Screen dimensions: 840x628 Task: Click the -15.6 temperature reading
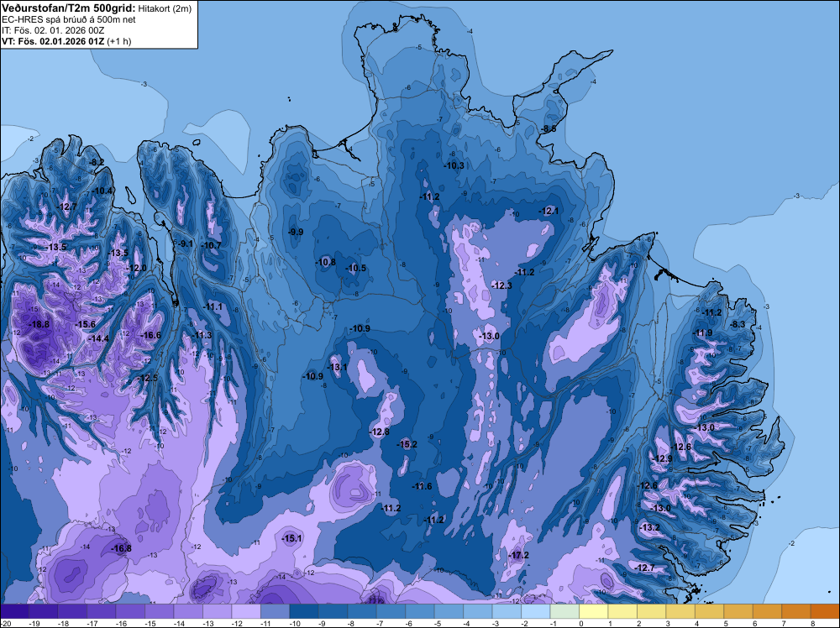point(85,324)
